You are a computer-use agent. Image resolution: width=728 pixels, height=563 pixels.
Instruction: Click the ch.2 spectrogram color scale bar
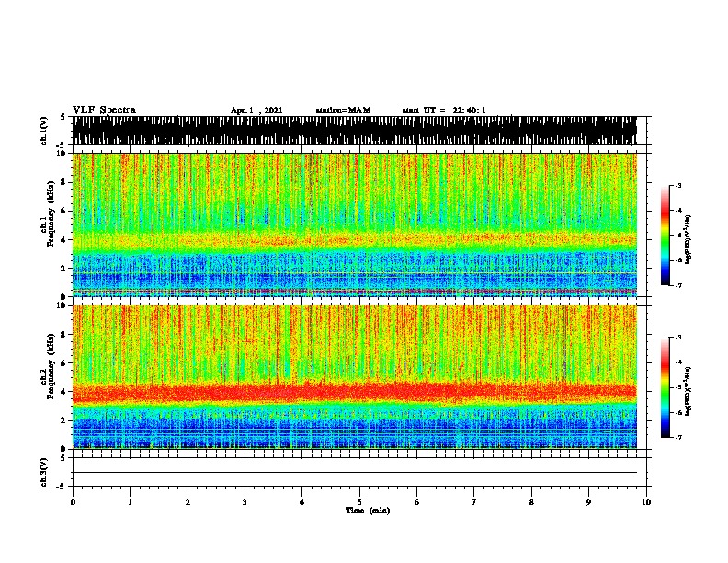click(x=665, y=387)
